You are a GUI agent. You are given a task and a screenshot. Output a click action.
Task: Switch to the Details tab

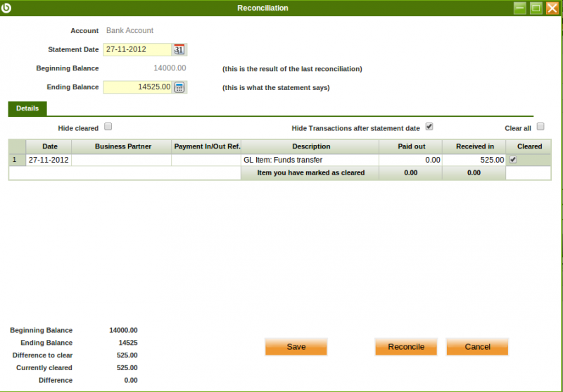click(x=27, y=108)
